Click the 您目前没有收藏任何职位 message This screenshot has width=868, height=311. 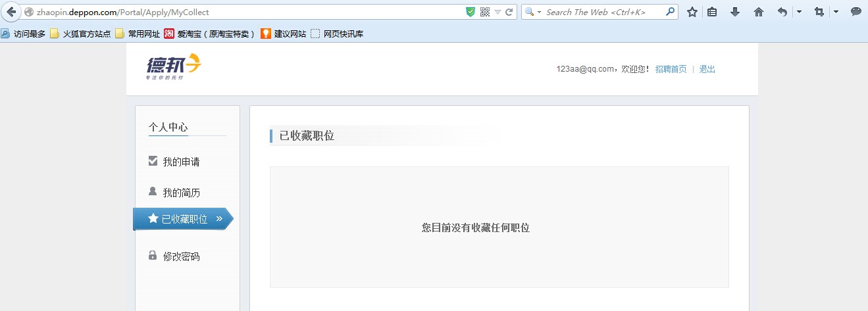click(x=476, y=228)
